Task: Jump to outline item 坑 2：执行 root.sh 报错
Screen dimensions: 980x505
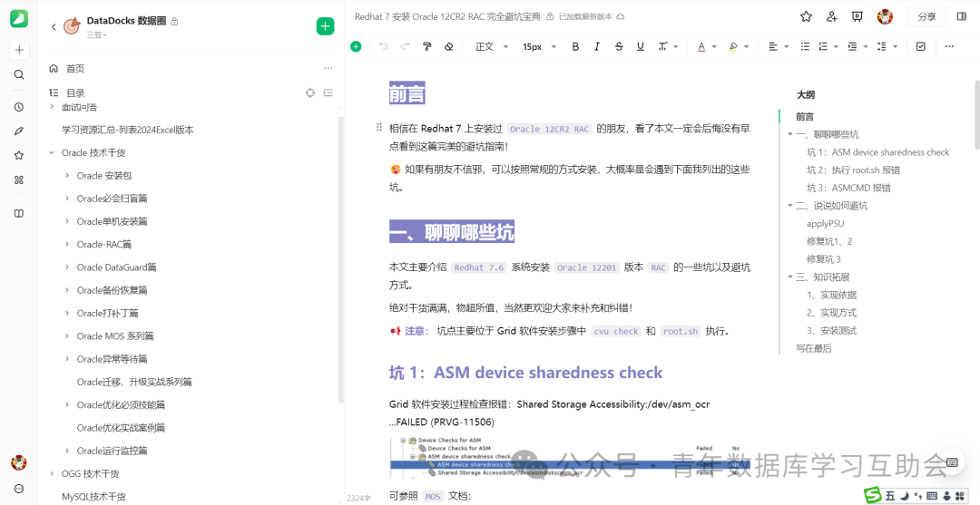Action: 853,170
